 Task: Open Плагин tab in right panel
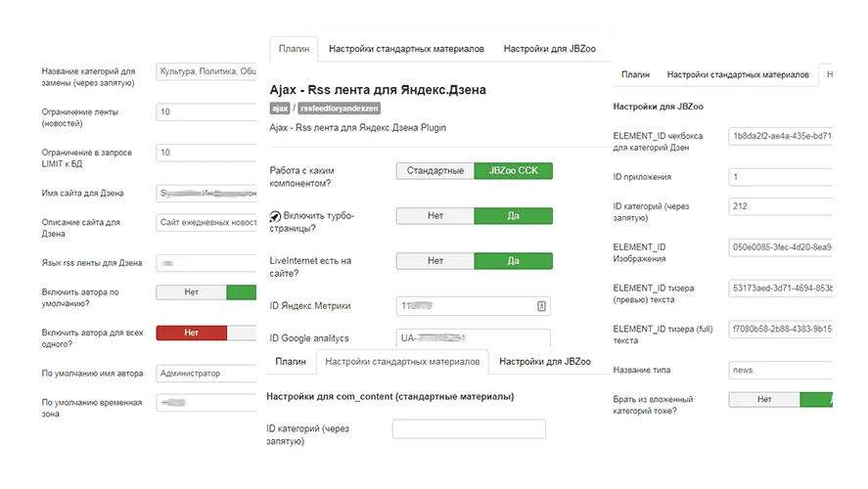tap(635, 74)
